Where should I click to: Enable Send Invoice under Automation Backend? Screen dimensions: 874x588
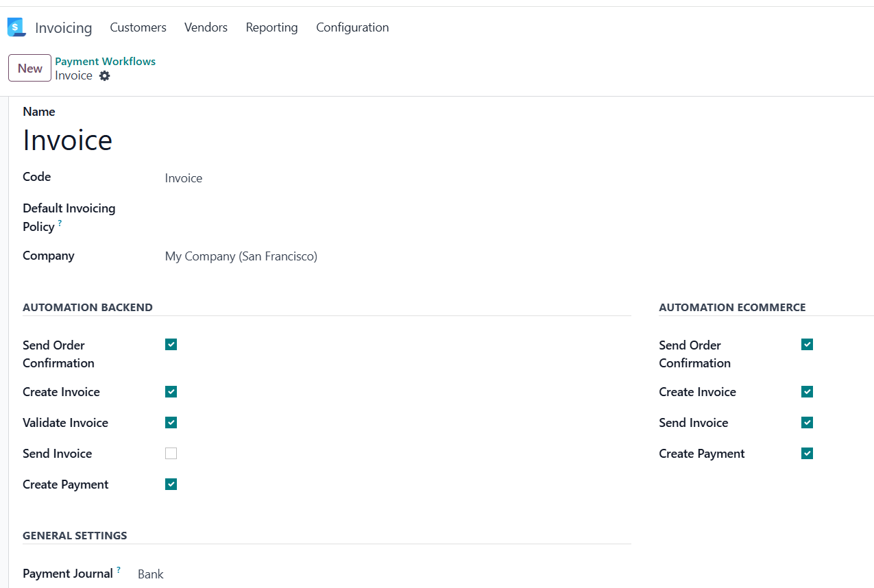[x=171, y=453]
